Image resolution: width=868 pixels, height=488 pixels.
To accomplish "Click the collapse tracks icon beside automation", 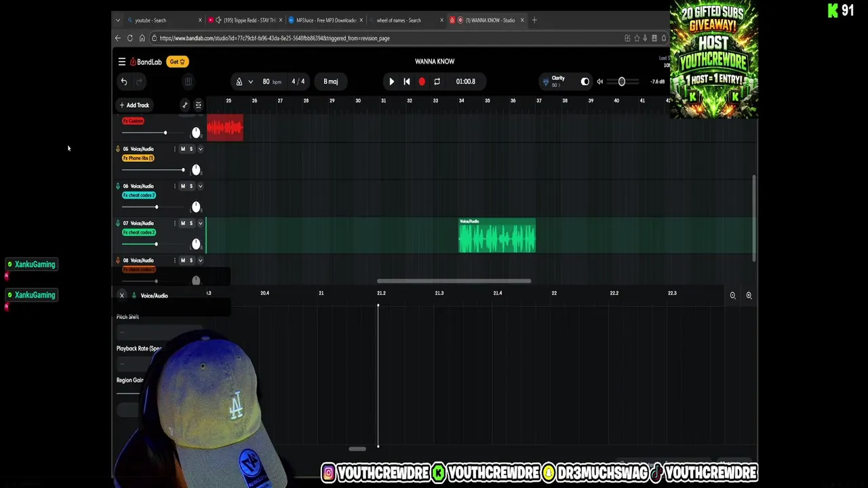I will (199, 105).
